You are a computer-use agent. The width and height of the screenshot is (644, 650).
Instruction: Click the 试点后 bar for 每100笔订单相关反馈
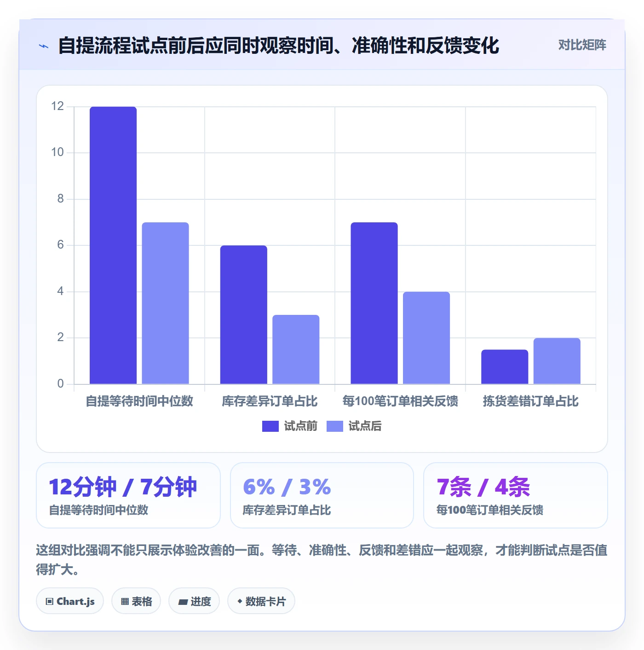click(x=426, y=338)
